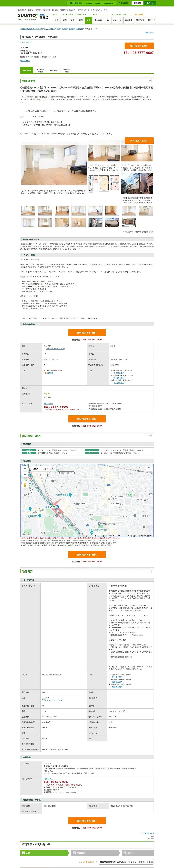
Task: Click breadcrumb link 荒川区
Action: click(71, 29)
